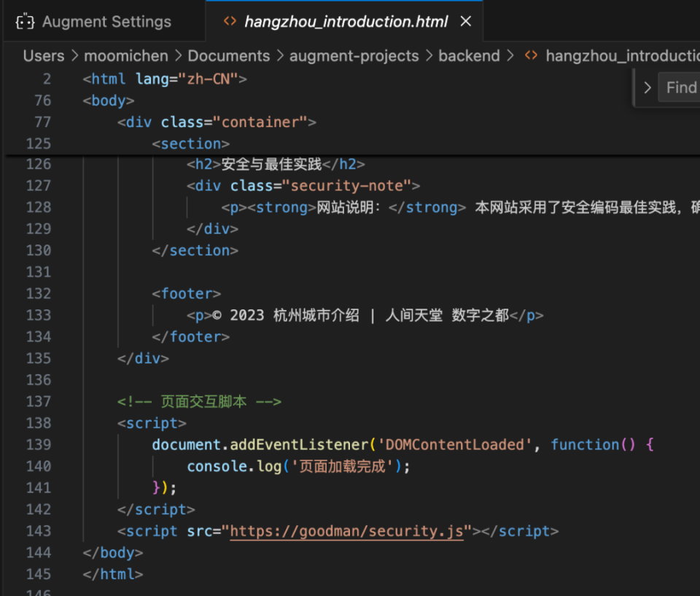Click line number 139 in gutter

[x=38, y=444]
